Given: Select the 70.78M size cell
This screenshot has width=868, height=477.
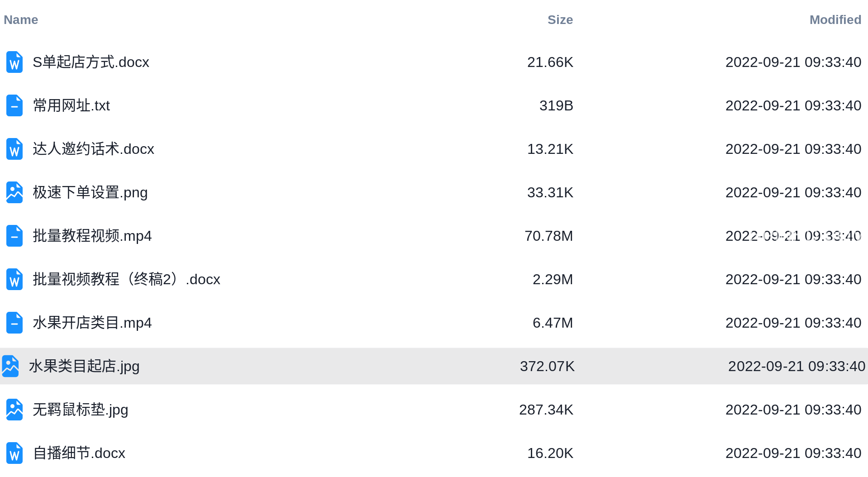Looking at the screenshot, I should coord(549,236).
